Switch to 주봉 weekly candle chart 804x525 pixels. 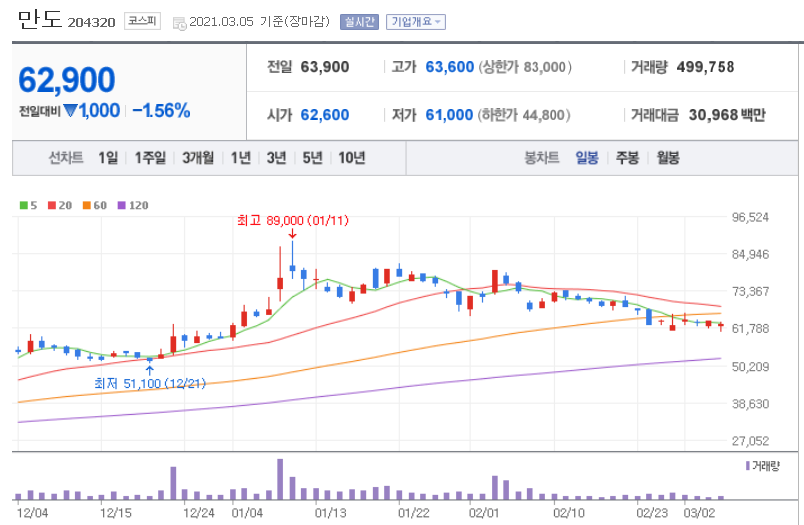tap(627, 158)
